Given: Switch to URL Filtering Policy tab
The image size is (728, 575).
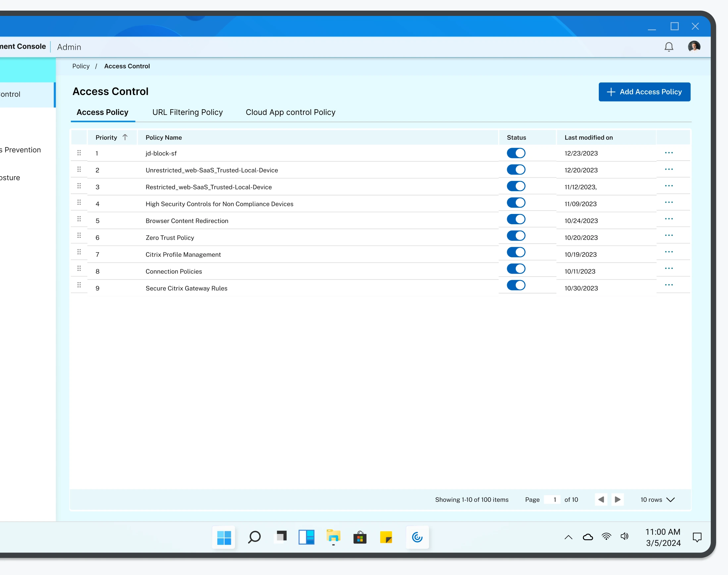Looking at the screenshot, I should pyautogui.click(x=187, y=112).
